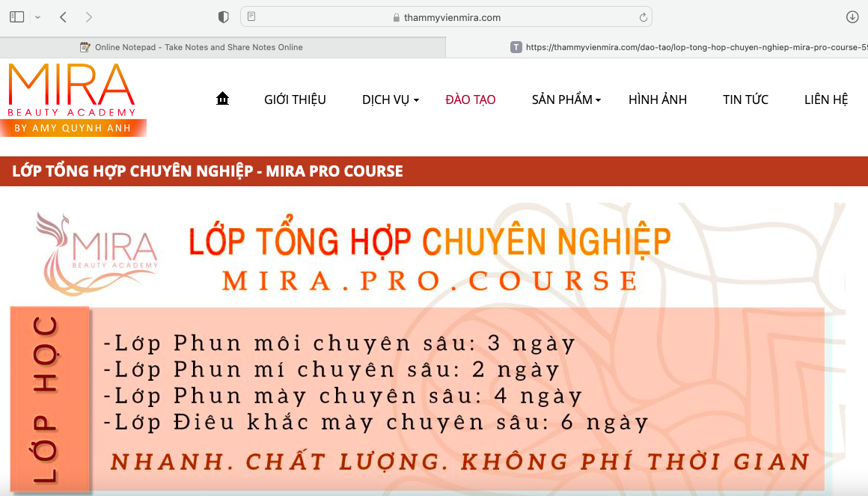Expand the DỊCH VỤ dropdown menu
Viewport: 868px width, 496px height.
point(390,99)
